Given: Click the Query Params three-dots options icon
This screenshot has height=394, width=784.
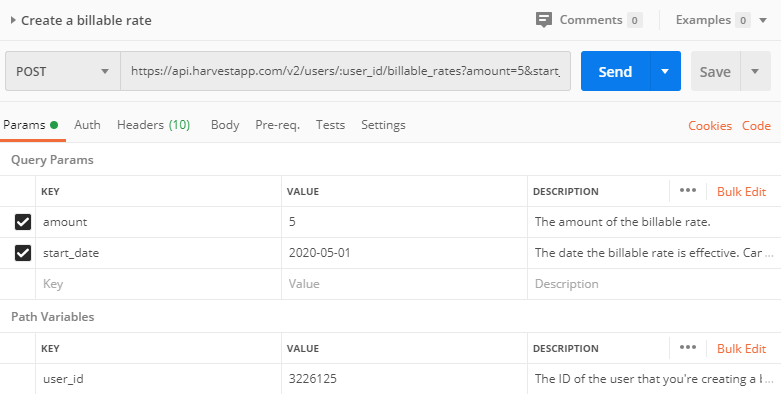Looking at the screenshot, I should pyautogui.click(x=688, y=190).
